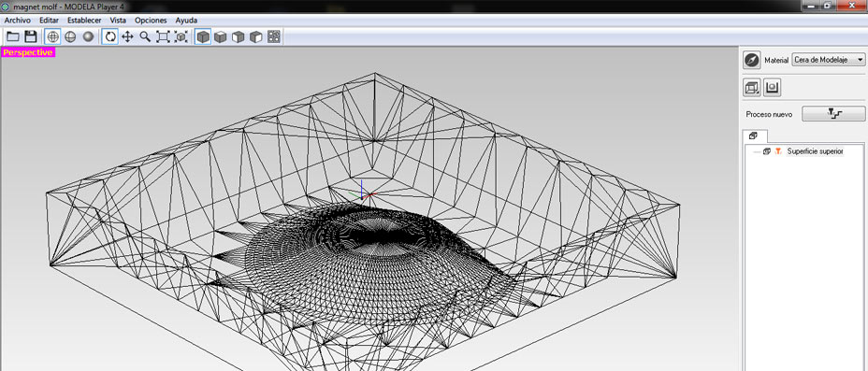This screenshot has width=868, height=371.
Task: Save the project with the floppy icon
Action: 31,37
